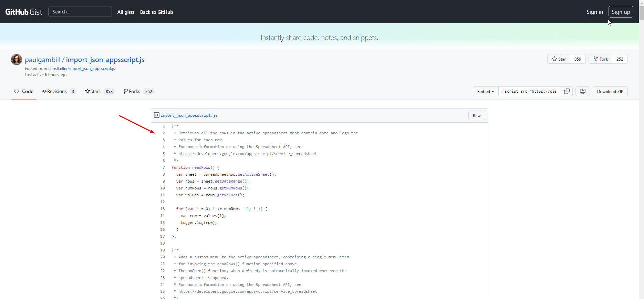Click the Sign up button
This screenshot has height=299, width=644.
[621, 12]
